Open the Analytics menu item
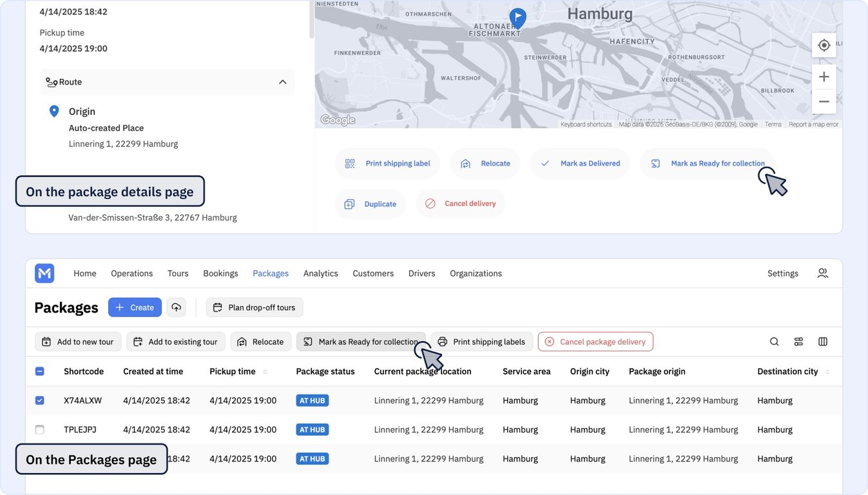Image resolution: width=868 pixels, height=495 pixels. 321,273
